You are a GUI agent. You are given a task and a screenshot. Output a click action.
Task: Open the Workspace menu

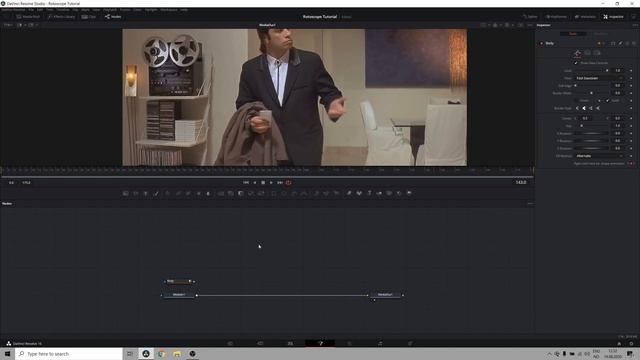click(169, 9)
